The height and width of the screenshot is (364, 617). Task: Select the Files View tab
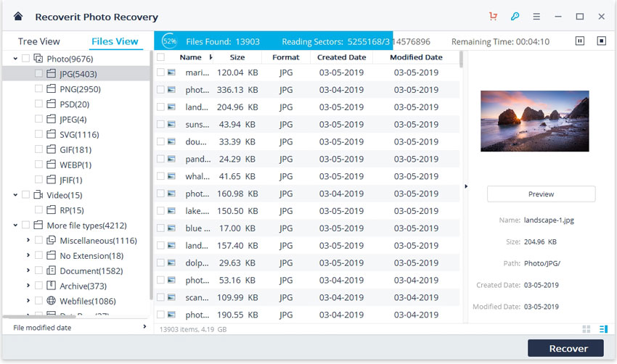[x=115, y=41]
